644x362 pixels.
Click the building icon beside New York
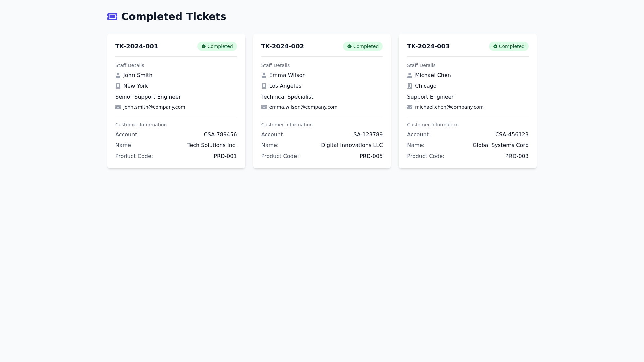point(118,86)
